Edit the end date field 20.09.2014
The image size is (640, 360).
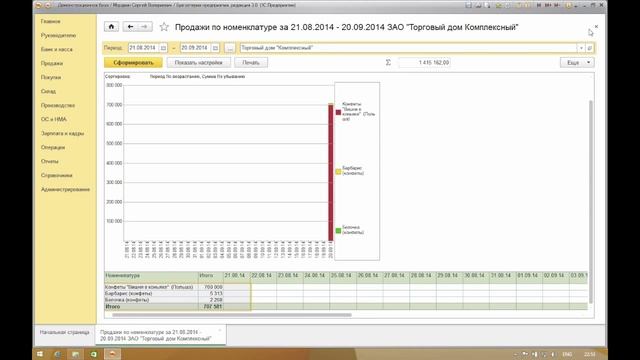pos(196,48)
